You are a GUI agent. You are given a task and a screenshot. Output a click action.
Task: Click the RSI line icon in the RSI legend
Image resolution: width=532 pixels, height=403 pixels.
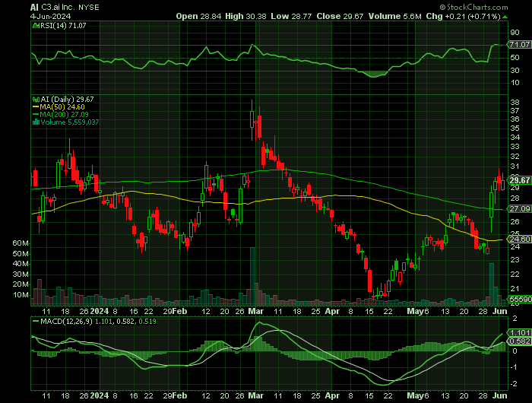(x=36, y=25)
